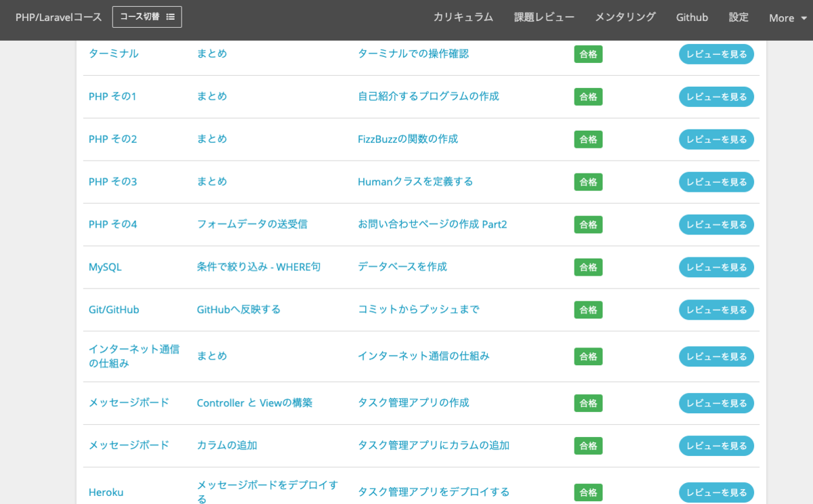Open the Humanクラスを定義する assignment link
This screenshot has height=504, width=813.
coord(415,182)
